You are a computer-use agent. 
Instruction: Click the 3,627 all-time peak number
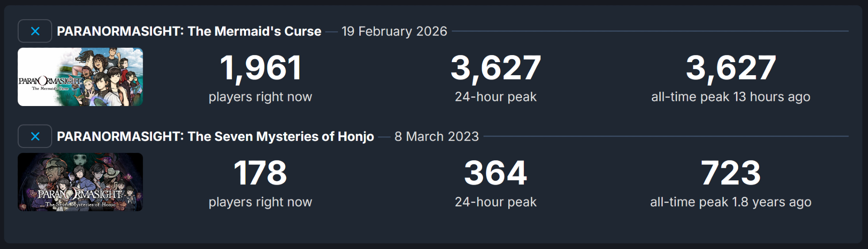pos(731,68)
